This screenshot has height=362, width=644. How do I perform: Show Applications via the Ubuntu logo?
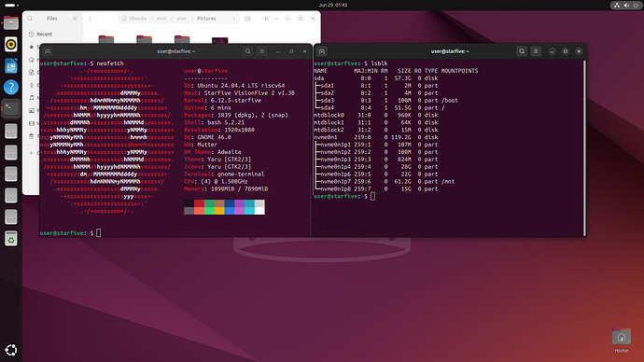pos(11,350)
